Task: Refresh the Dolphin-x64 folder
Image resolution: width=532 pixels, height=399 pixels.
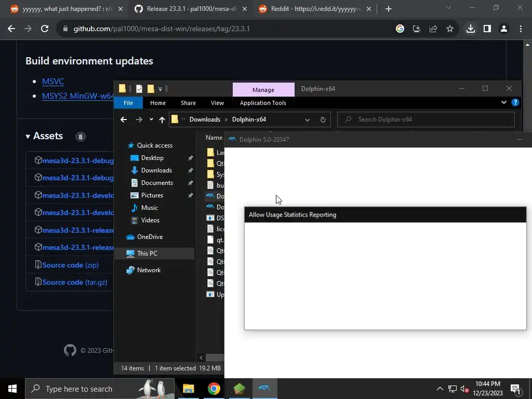Action: pos(323,120)
